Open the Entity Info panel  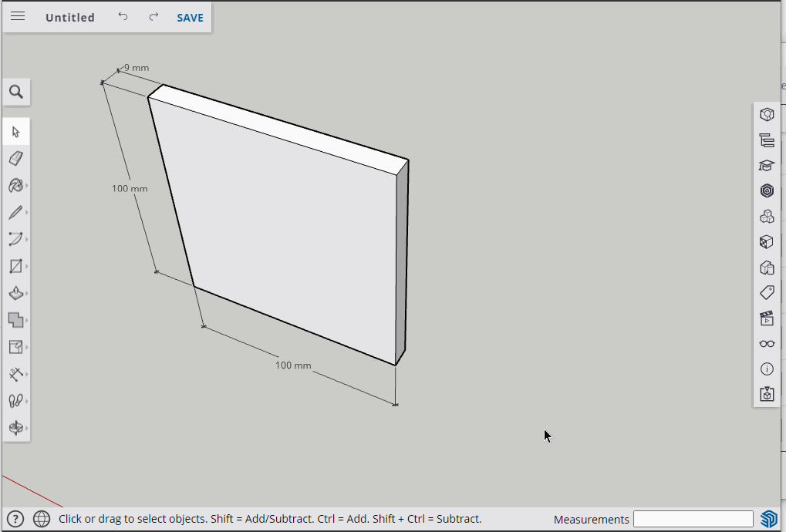point(767,115)
